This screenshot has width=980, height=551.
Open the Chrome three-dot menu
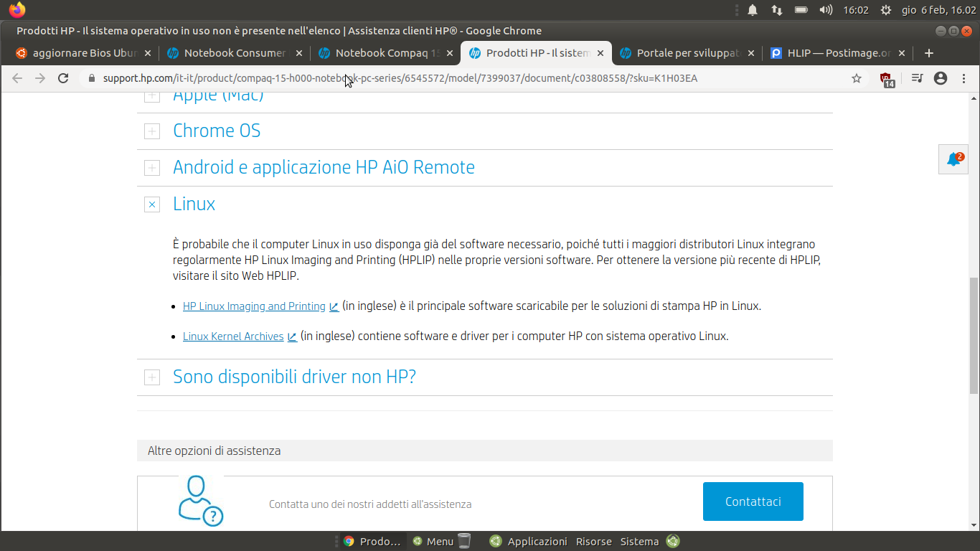pyautogui.click(x=963, y=78)
